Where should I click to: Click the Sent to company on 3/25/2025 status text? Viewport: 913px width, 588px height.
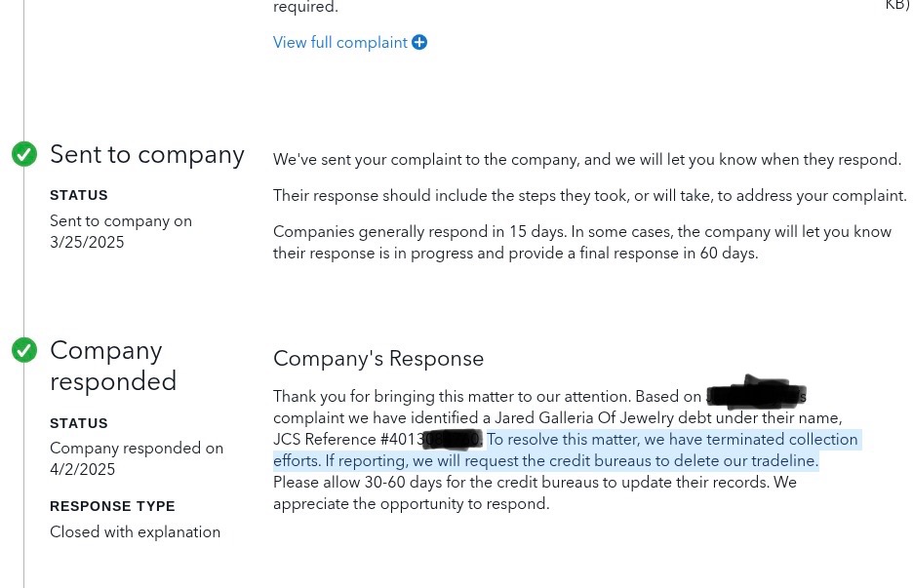(x=121, y=231)
